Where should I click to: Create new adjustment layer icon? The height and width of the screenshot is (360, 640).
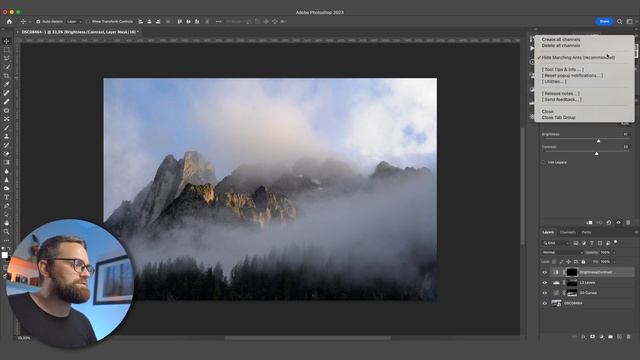pyautogui.click(x=602, y=337)
